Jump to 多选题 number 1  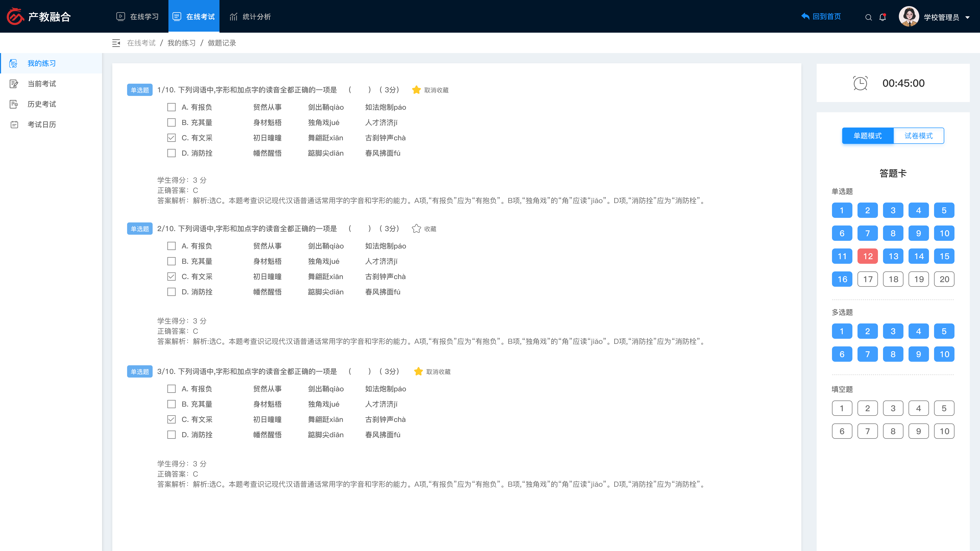coord(842,331)
